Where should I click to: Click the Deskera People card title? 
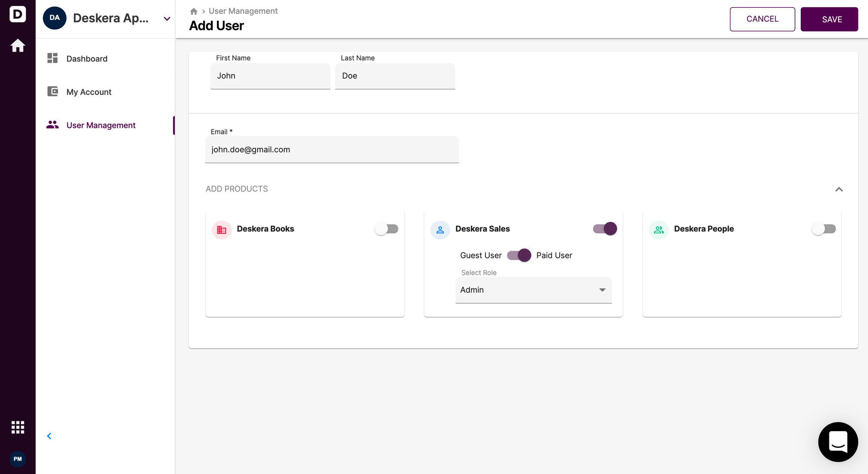[704, 229]
